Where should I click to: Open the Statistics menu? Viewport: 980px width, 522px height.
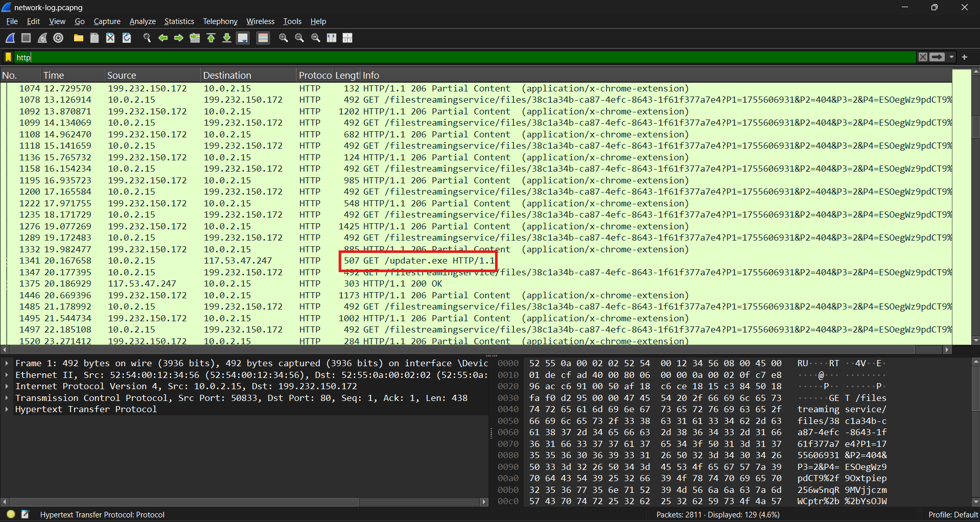coord(179,21)
